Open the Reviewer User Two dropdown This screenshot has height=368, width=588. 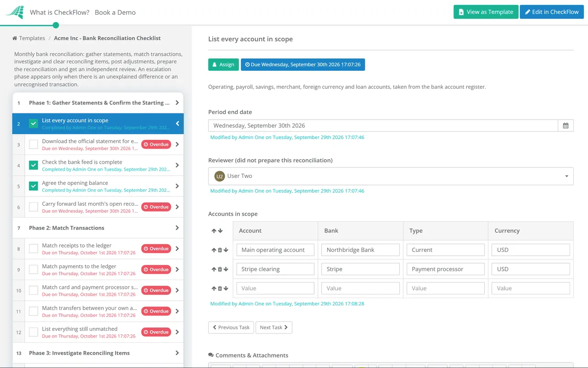(x=391, y=176)
